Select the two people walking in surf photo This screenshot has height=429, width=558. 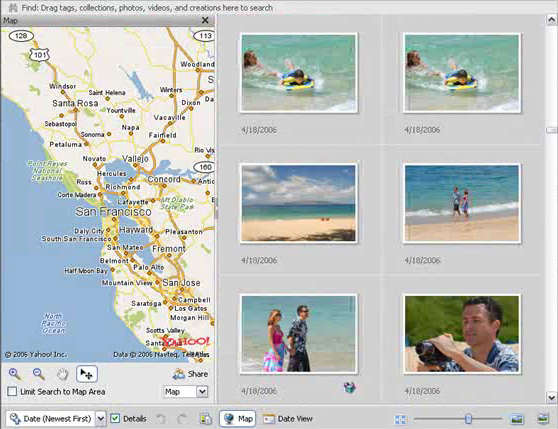pyautogui.click(x=462, y=203)
